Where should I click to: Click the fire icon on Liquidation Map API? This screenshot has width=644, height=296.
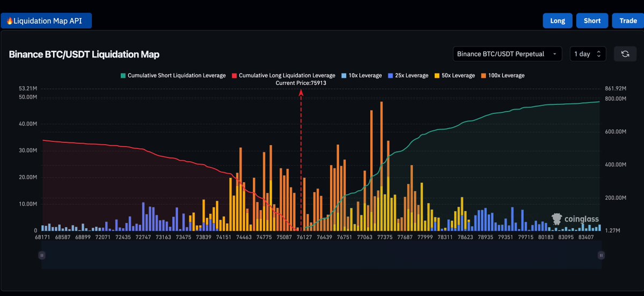coord(10,21)
